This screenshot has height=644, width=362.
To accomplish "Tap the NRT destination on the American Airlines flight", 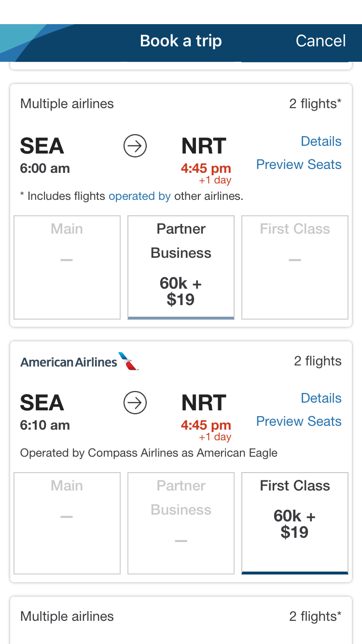I will [x=204, y=403].
